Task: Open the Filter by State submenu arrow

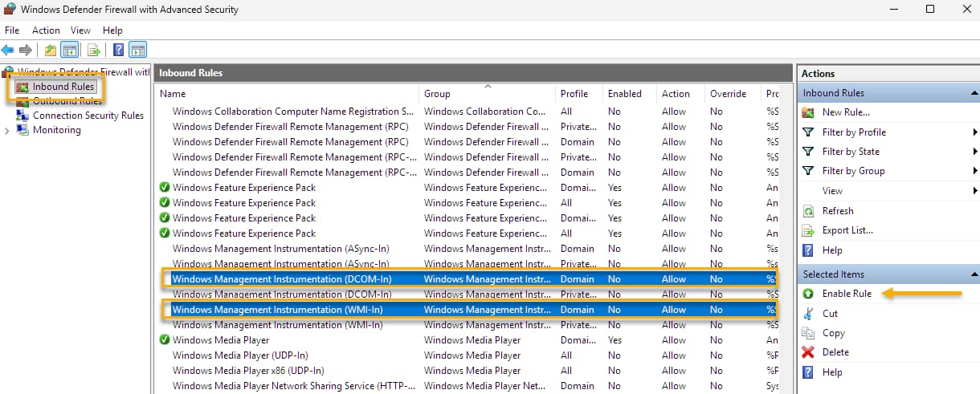Action: pos(975,152)
